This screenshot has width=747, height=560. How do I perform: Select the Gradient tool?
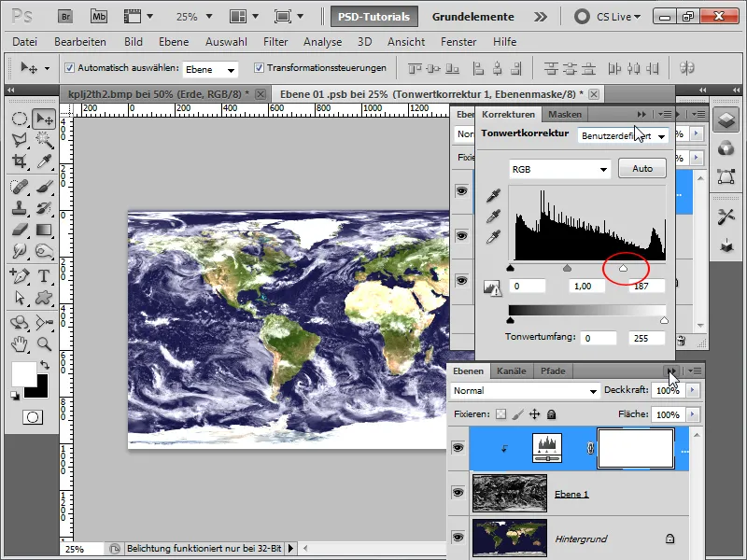[44, 230]
